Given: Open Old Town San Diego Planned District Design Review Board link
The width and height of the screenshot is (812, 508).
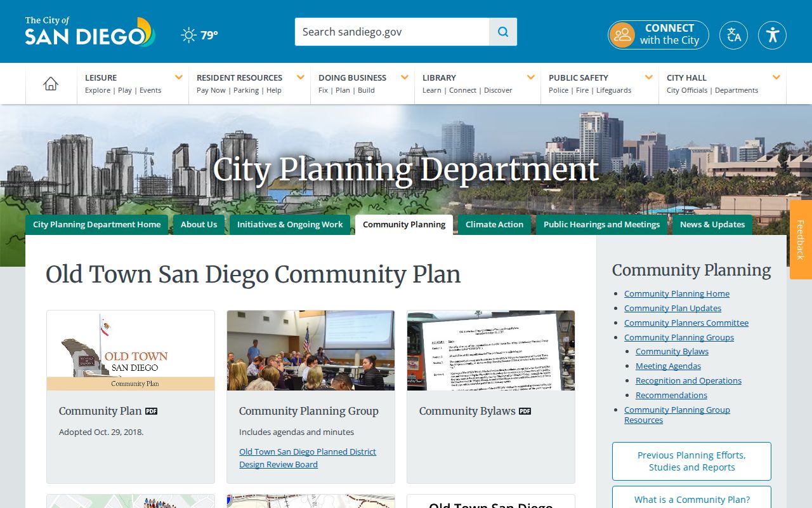Looking at the screenshot, I should 308,458.
